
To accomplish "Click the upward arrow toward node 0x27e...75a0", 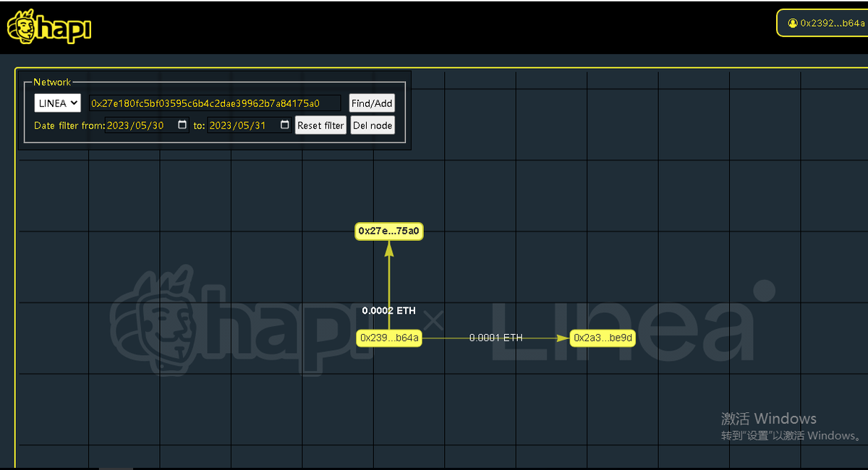I will coord(388,249).
